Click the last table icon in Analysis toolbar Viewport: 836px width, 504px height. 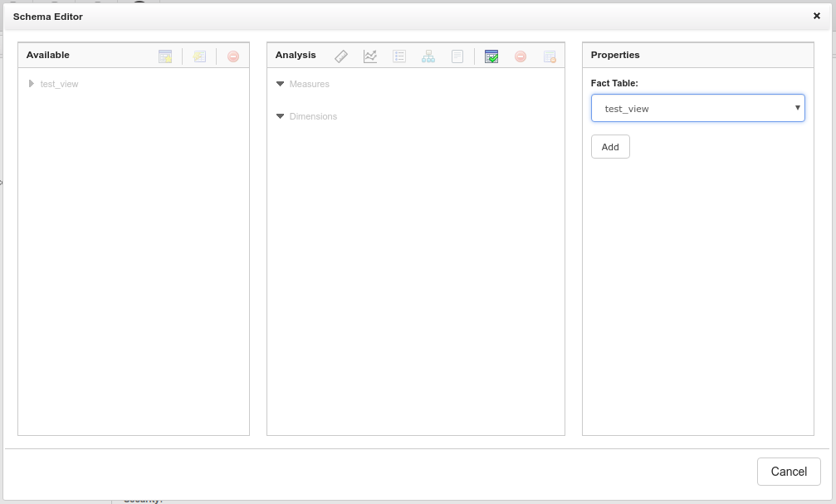point(550,56)
